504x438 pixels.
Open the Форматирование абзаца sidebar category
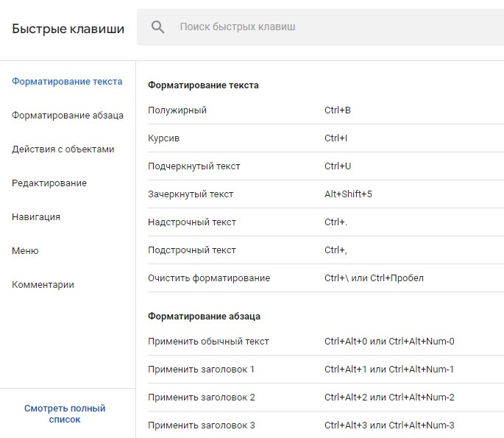coord(68,116)
